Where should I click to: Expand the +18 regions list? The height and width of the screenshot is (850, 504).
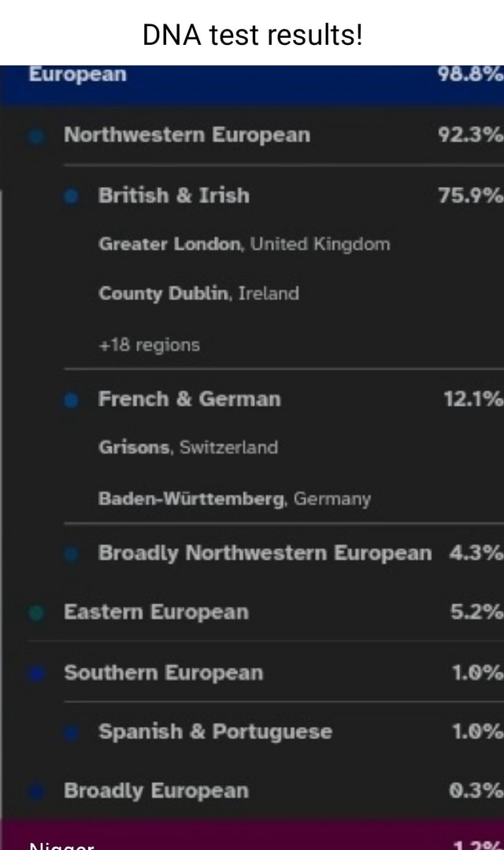[148, 344]
